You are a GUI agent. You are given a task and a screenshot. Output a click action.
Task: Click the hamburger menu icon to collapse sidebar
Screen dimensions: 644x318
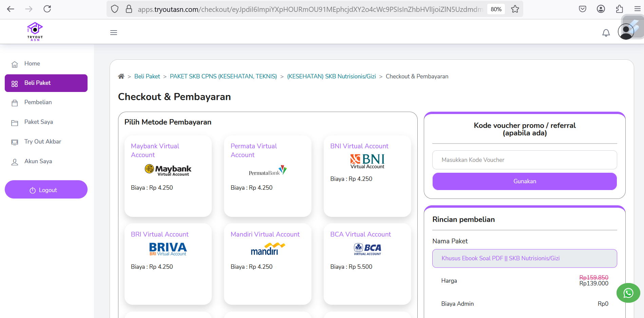click(x=114, y=33)
